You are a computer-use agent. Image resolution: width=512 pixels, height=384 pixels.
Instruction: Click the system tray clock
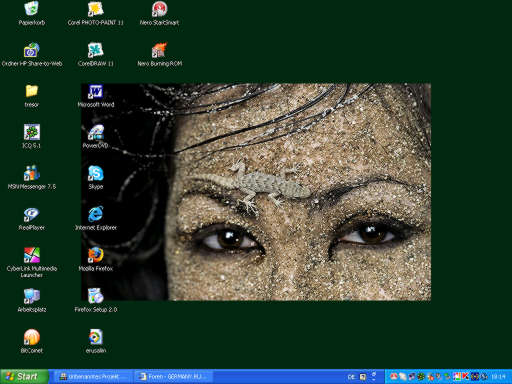tap(498, 377)
